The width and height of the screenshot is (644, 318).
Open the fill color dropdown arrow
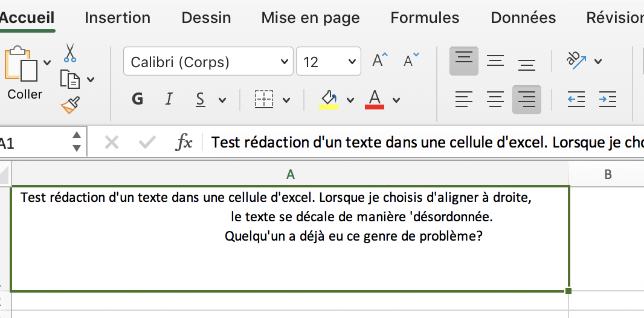pyautogui.click(x=350, y=100)
